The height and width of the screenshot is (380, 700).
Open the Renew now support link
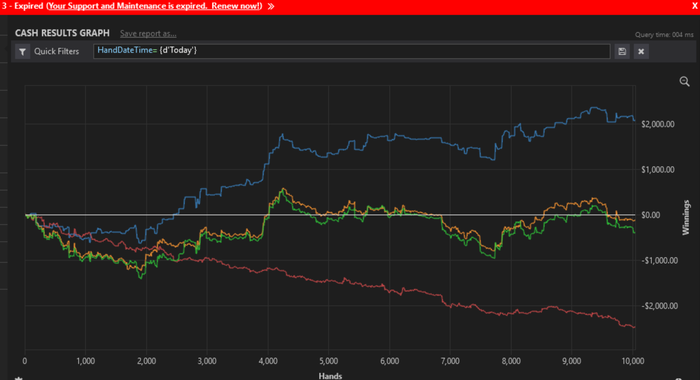tap(154, 6)
